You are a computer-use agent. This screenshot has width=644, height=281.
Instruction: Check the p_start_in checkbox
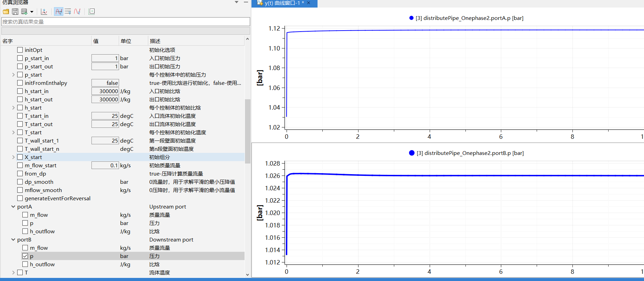click(x=20, y=58)
